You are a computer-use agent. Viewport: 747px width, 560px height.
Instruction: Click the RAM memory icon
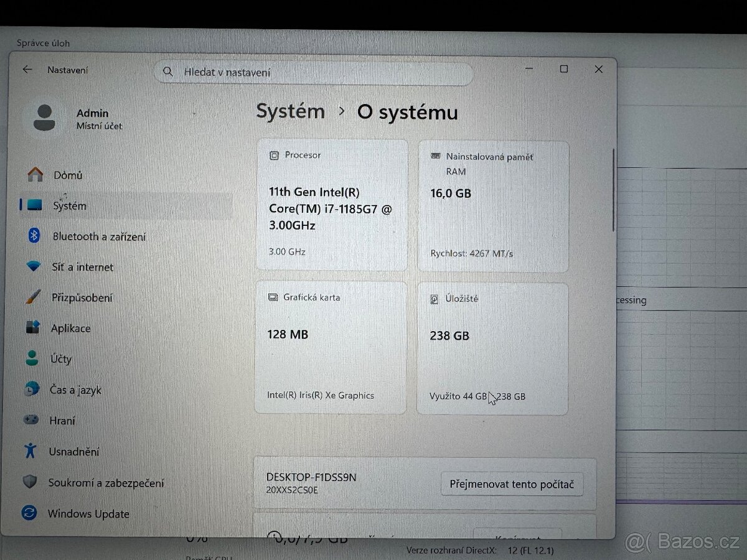tap(436, 156)
